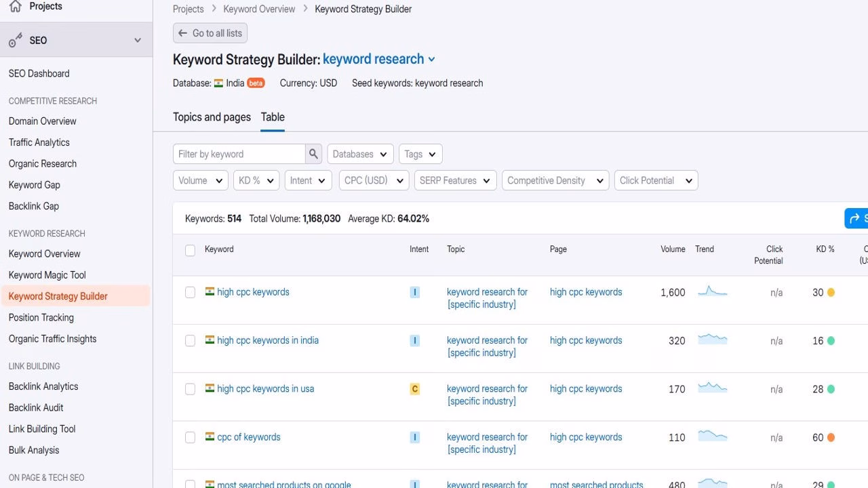Click the blue share icon near keyword stats

click(x=854, y=218)
